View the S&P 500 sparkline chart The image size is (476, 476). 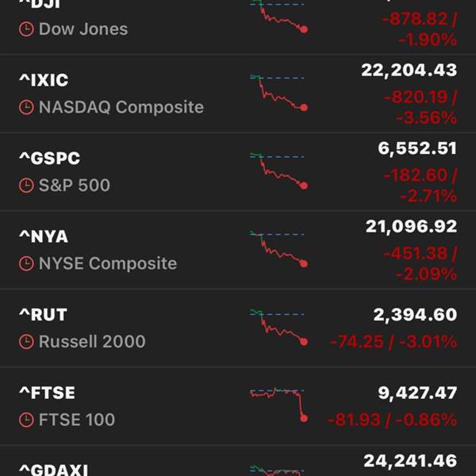tap(278, 171)
